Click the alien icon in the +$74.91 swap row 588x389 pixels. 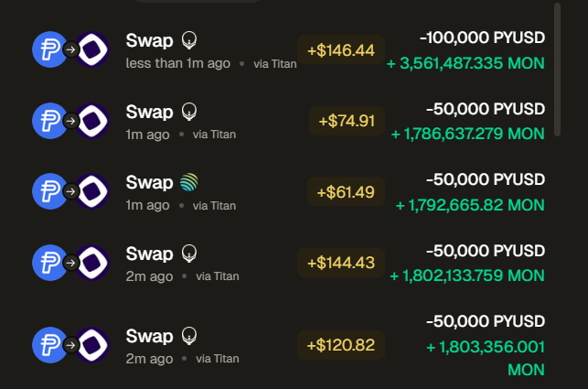click(189, 112)
